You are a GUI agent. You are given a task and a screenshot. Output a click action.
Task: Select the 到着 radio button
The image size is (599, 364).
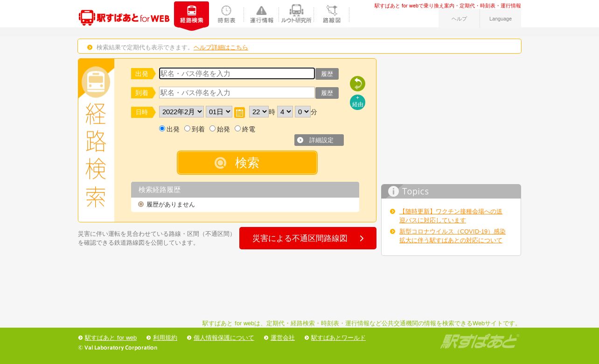pos(187,129)
